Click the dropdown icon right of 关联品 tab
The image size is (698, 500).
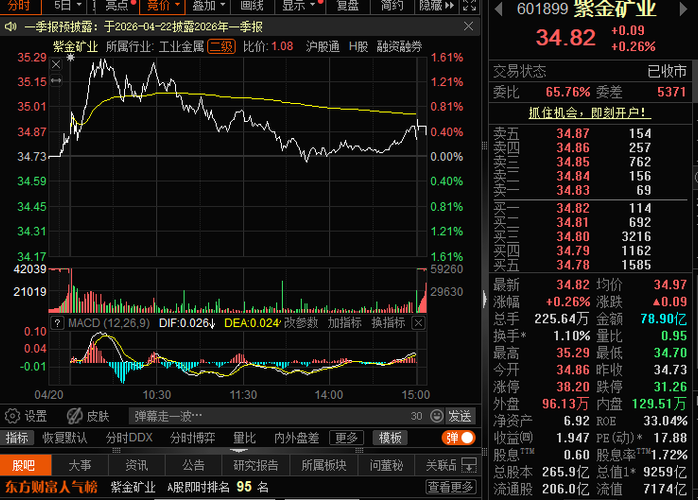point(469,465)
